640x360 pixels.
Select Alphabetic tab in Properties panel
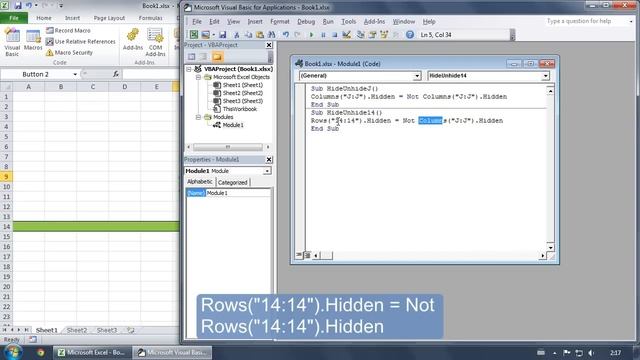[x=200, y=182]
